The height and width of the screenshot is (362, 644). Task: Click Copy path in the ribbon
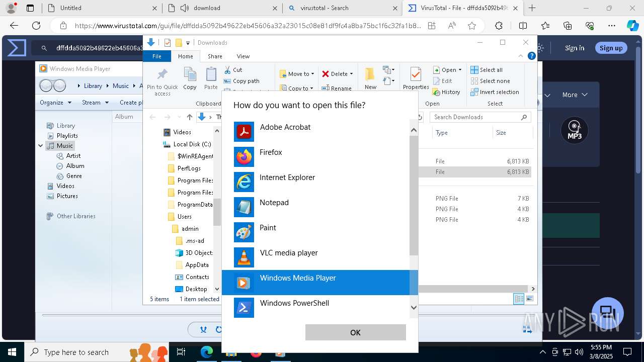(x=242, y=81)
